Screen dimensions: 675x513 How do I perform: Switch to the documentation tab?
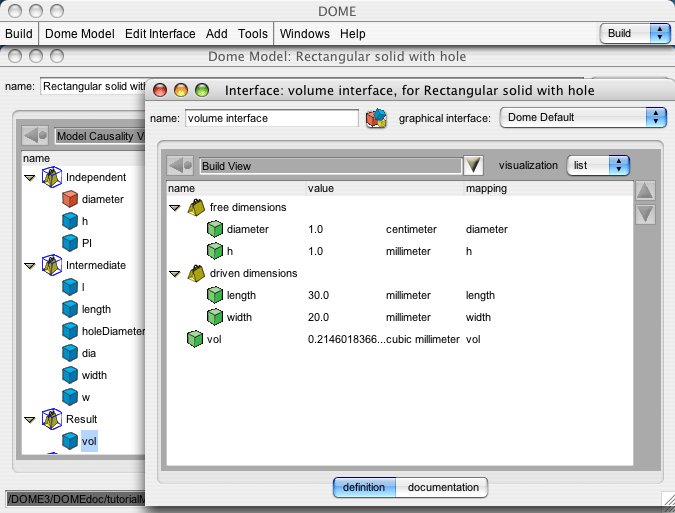point(443,487)
